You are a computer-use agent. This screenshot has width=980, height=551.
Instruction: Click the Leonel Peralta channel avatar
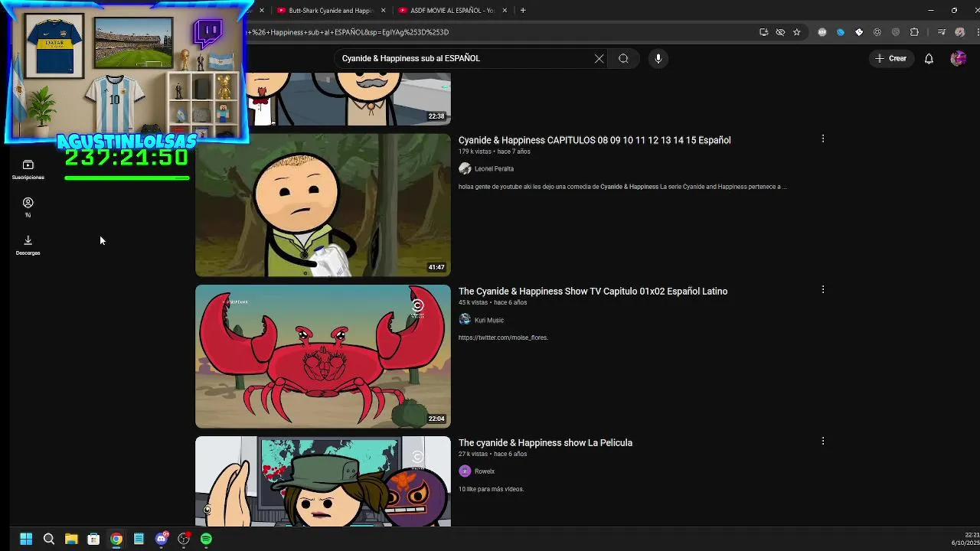coord(465,168)
